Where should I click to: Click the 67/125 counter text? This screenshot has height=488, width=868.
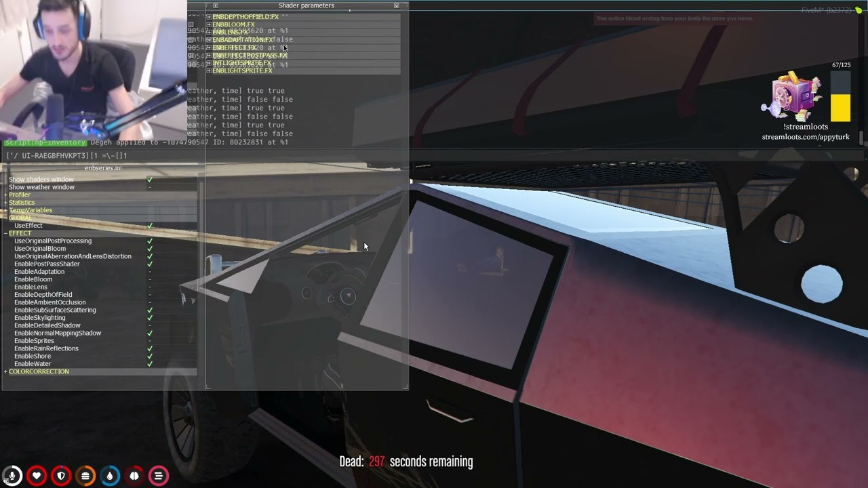842,65
